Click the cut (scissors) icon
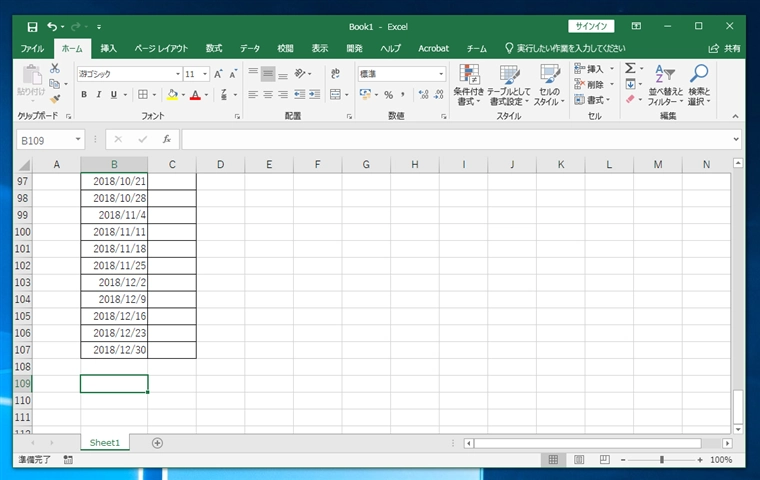The height and width of the screenshot is (480, 760). pos(55,68)
